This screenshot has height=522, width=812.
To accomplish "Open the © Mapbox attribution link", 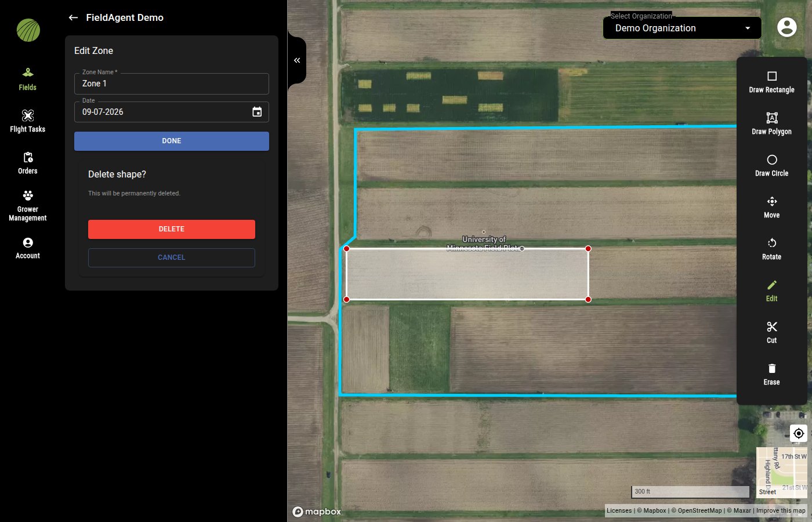I will [x=652, y=510].
